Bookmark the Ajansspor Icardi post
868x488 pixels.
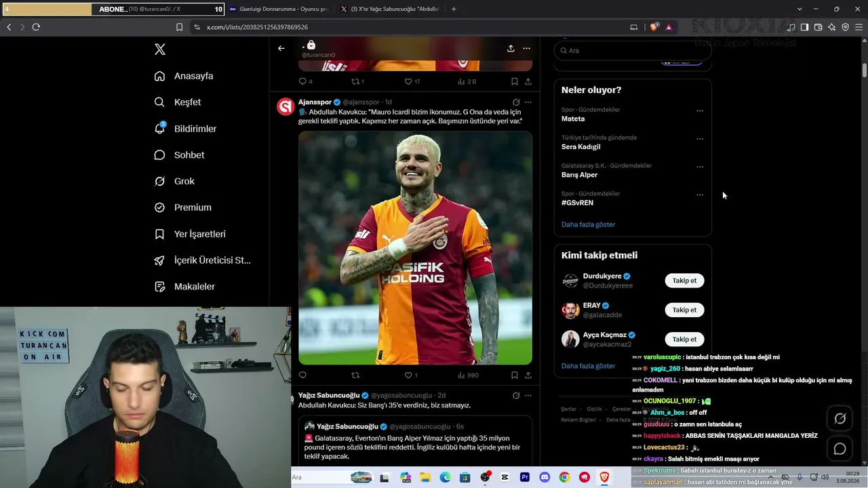coord(515,375)
